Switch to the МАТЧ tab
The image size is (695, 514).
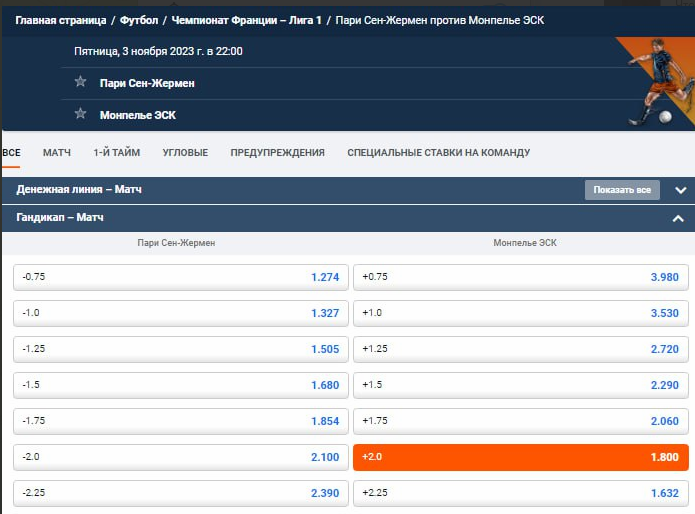click(x=57, y=152)
